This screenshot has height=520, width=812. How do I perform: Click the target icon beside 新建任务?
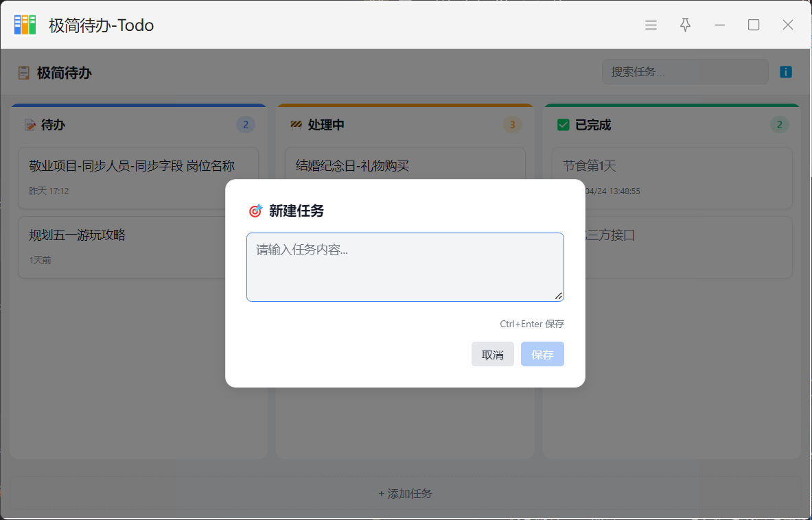(x=255, y=211)
